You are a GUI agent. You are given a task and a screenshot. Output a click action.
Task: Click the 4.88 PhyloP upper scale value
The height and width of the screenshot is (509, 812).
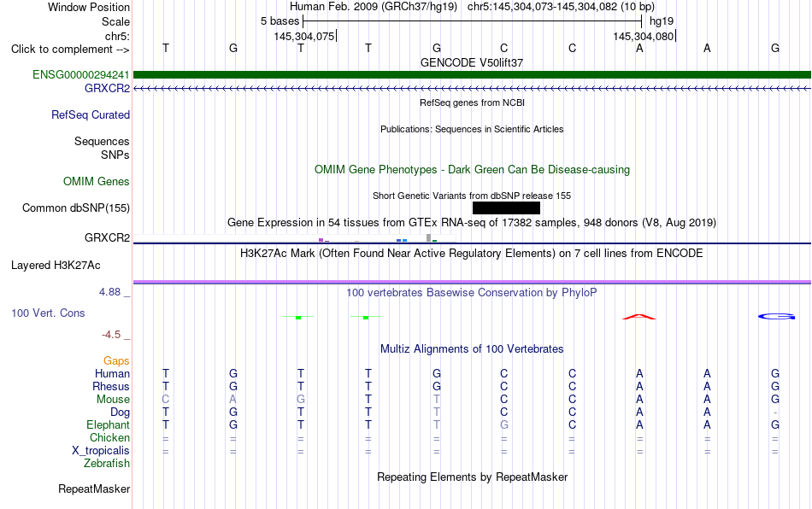pos(109,292)
